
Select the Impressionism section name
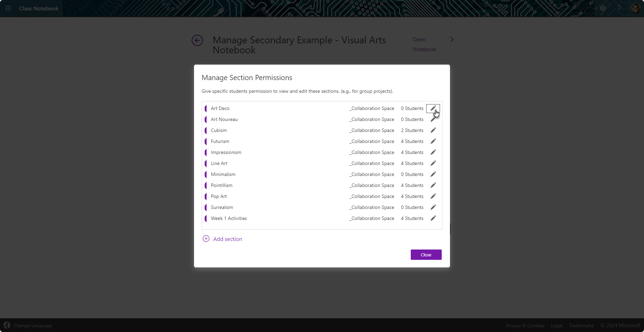(x=226, y=152)
